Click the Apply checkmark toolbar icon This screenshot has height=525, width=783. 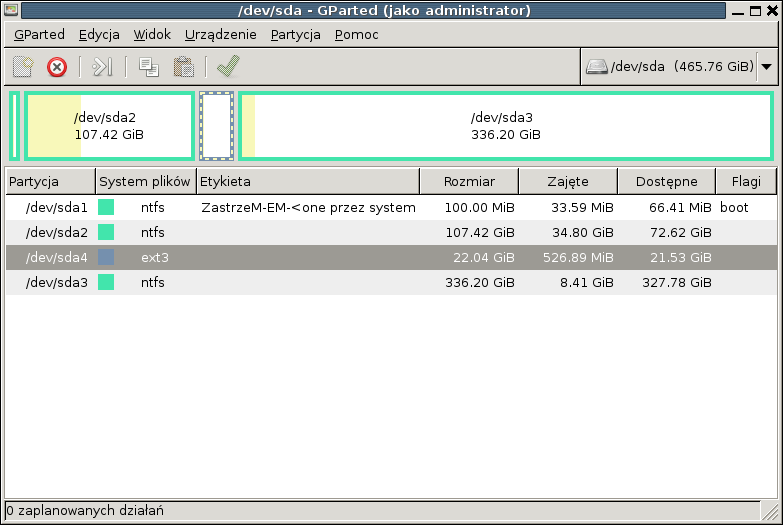[228, 67]
